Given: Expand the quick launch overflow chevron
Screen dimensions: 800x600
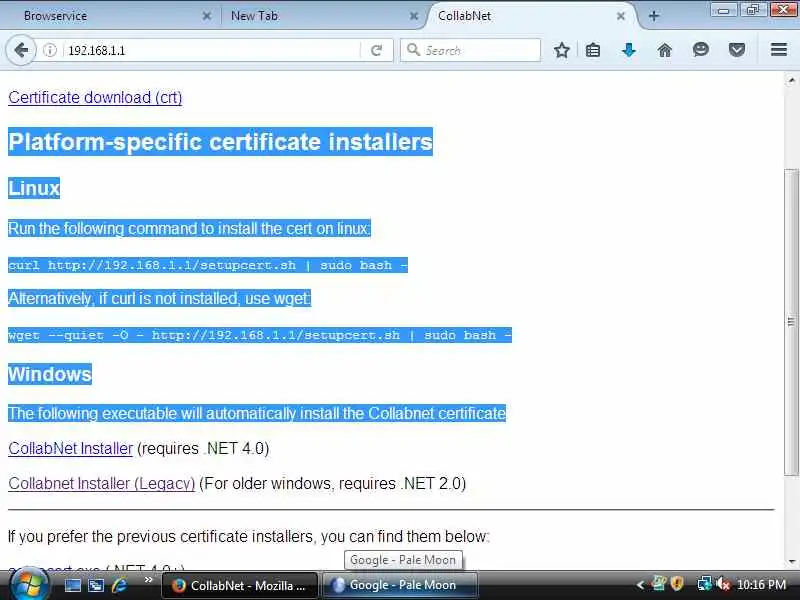Looking at the screenshot, I should (x=148, y=580).
